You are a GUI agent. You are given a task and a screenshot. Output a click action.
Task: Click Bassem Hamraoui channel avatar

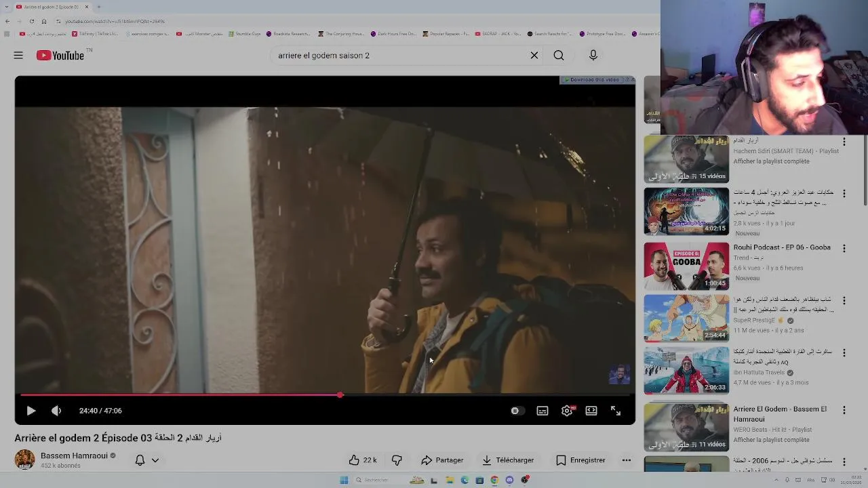(24, 460)
